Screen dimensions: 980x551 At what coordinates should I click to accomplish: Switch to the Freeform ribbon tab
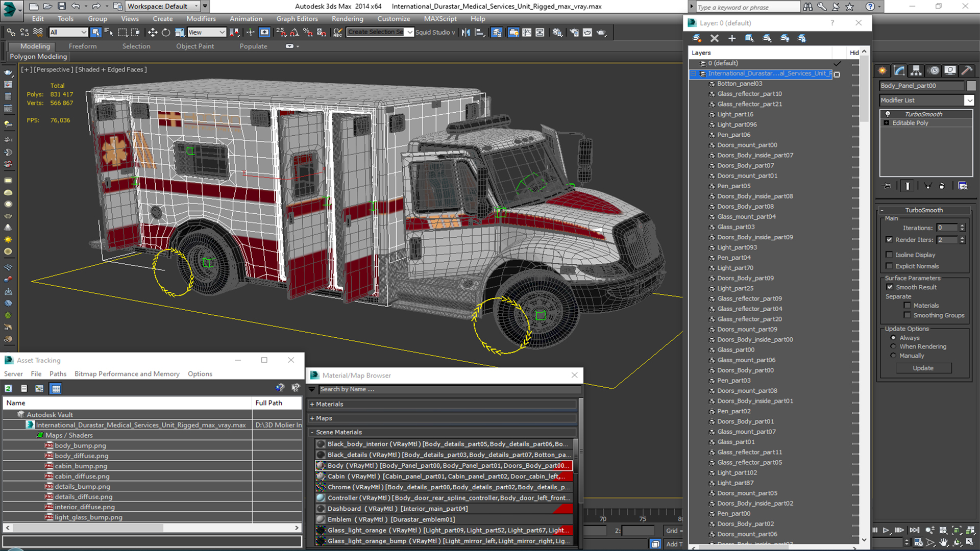tap(83, 46)
